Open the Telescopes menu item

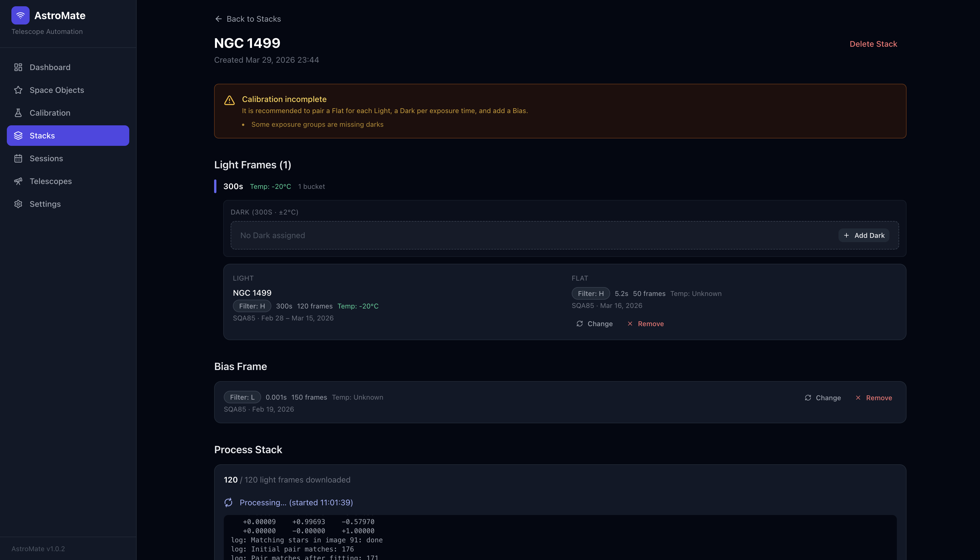click(50, 181)
